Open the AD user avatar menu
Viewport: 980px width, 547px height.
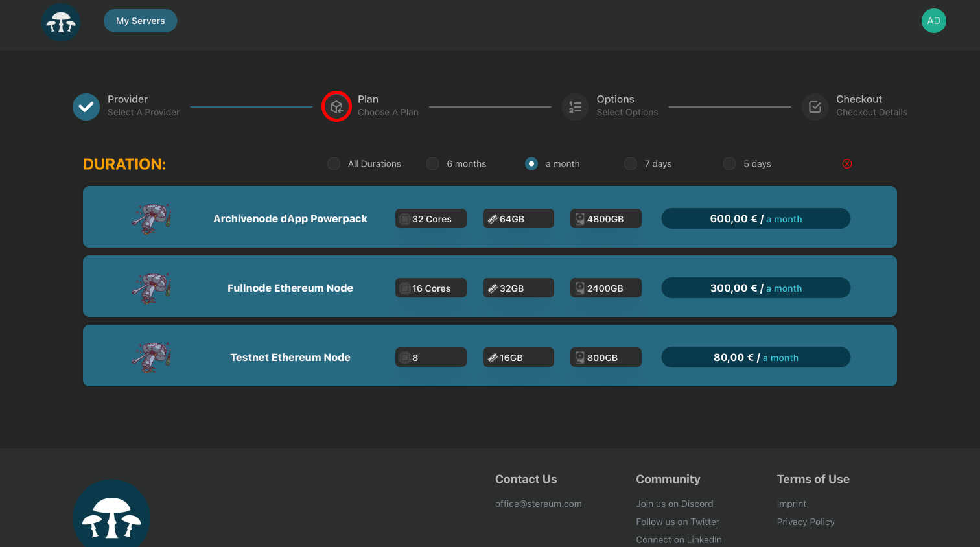[933, 21]
